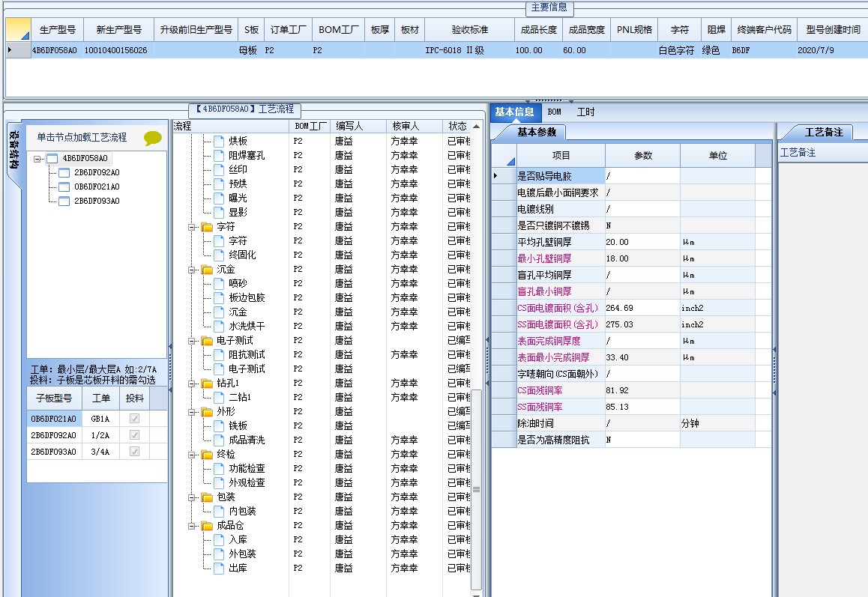
Task: Collapse the 4B6DF058A0 root tree node
Action: click(x=37, y=159)
